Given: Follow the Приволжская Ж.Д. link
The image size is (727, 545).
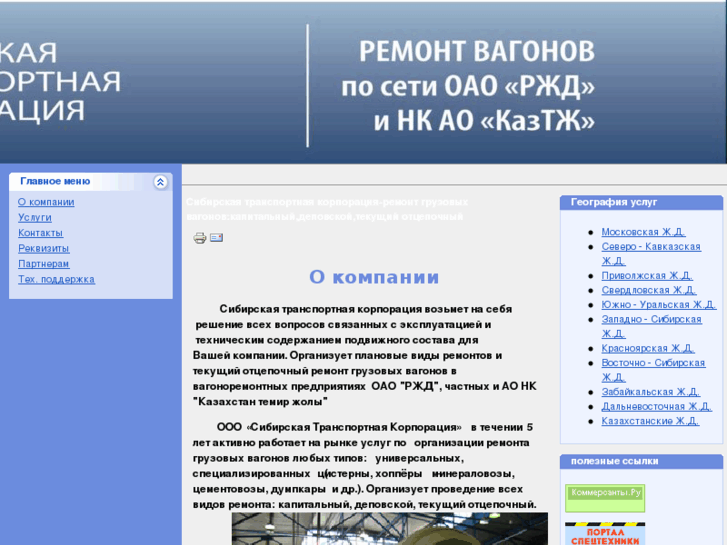Looking at the screenshot, I should pos(647,276).
